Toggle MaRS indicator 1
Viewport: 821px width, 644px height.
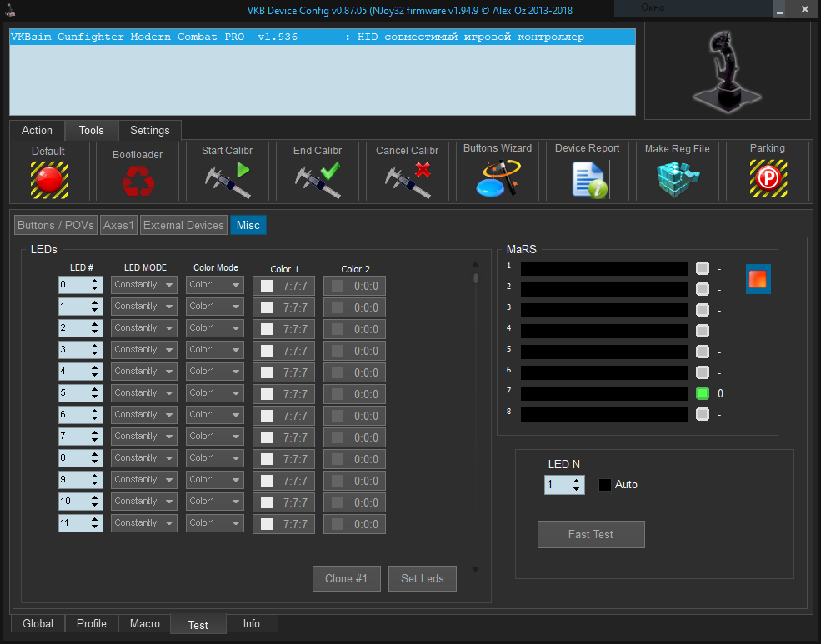click(702, 268)
